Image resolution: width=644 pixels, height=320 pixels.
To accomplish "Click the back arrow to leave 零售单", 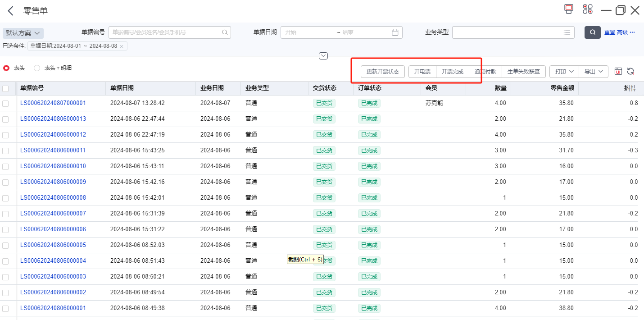I will point(10,10).
